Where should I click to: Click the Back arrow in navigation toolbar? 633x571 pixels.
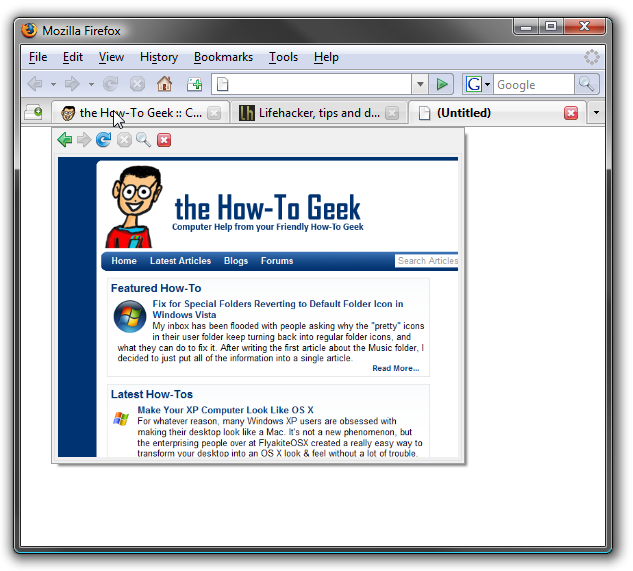36,84
